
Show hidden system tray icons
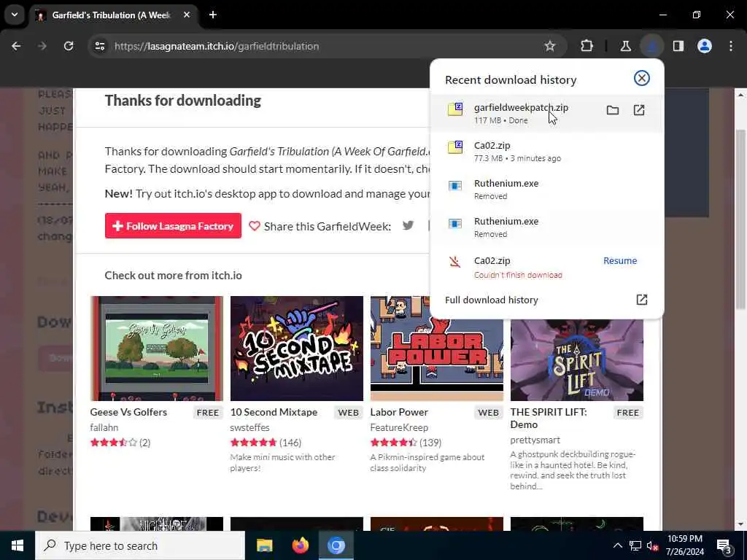point(617,545)
